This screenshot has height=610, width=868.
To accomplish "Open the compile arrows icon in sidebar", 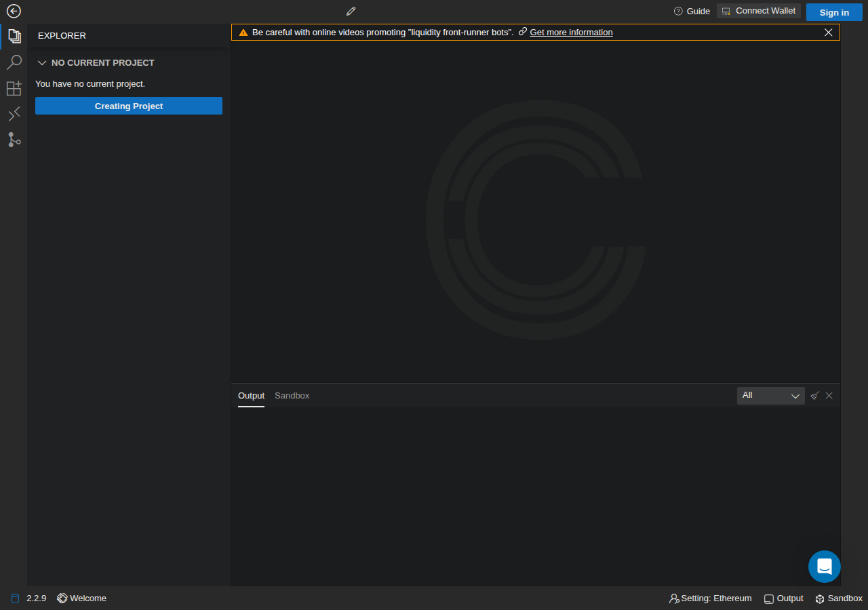I will 14,114.
